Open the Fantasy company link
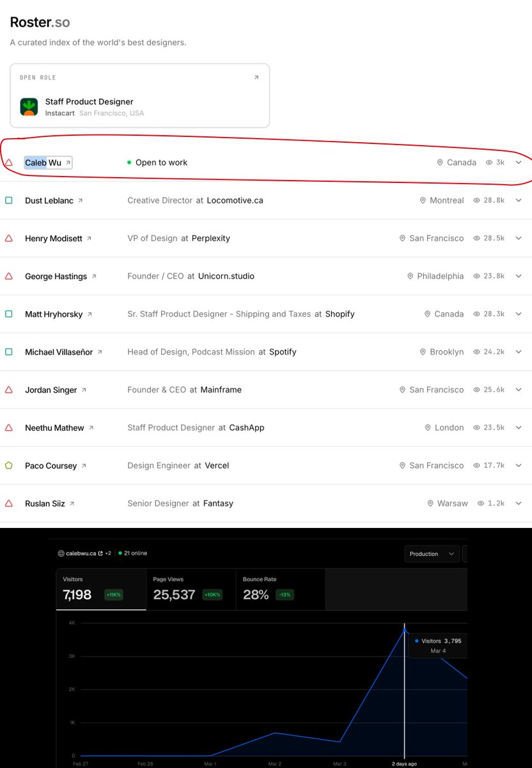 click(x=218, y=503)
